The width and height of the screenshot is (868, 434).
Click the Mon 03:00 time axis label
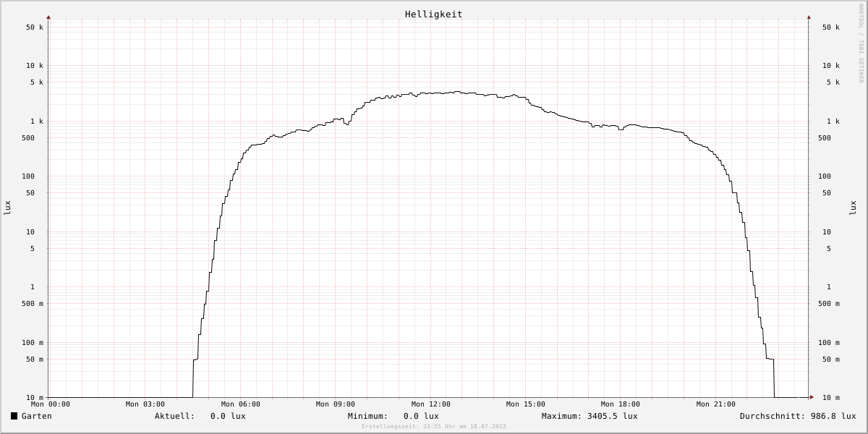point(145,404)
